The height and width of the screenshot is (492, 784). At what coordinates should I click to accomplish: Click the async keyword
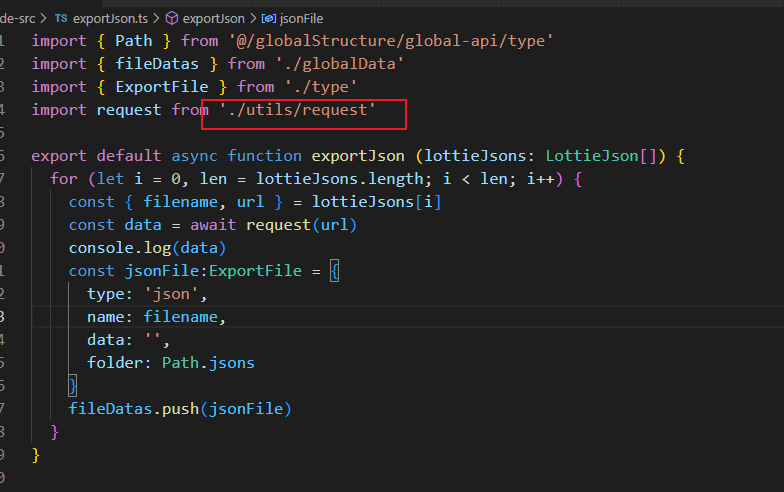(x=194, y=156)
